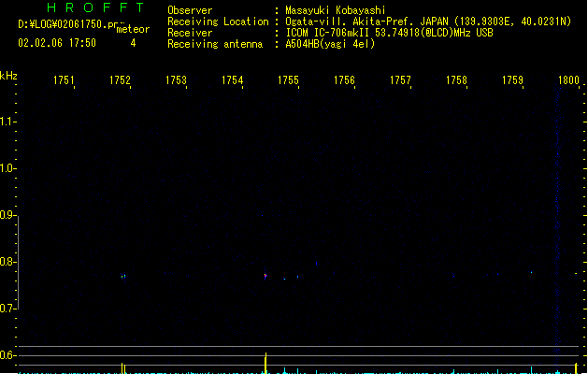Click the 1758 time marker
Image resolution: width=588 pixels, height=374 pixels.
click(456, 80)
